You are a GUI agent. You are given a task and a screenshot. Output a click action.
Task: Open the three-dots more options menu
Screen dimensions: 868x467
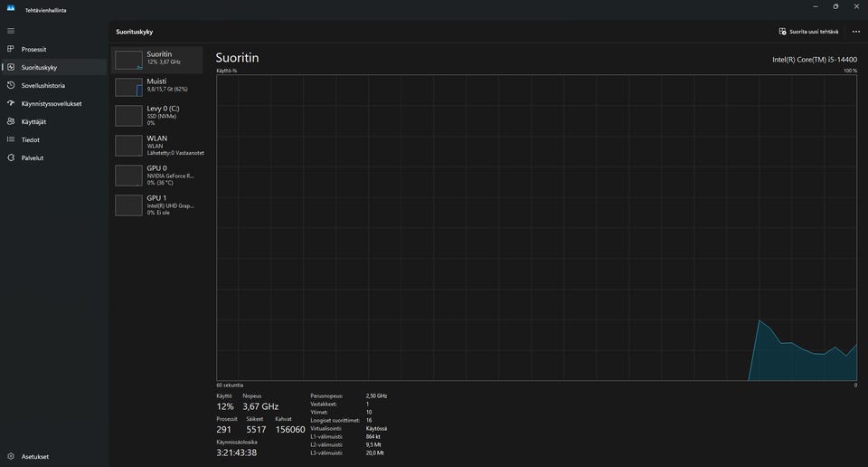(856, 32)
